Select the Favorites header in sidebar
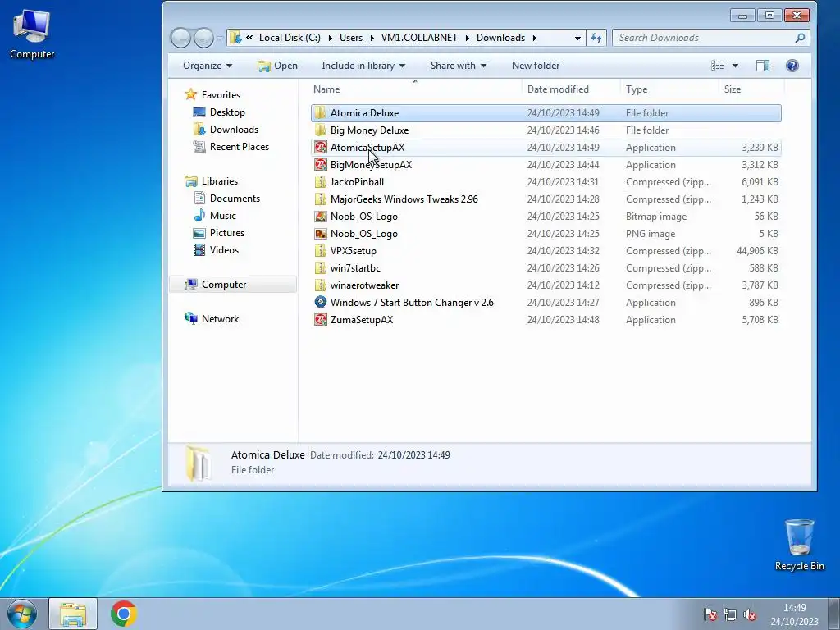Screen dimensions: 840x630 pos(221,95)
